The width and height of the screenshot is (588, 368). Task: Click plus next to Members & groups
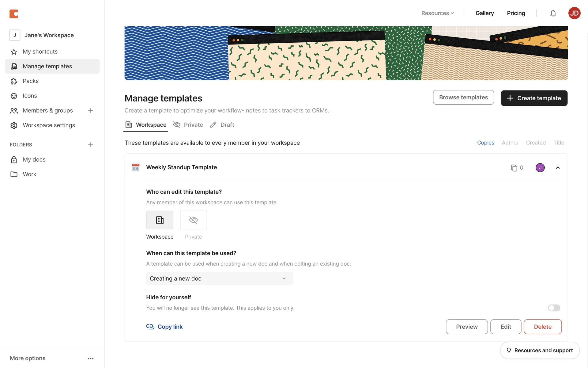pos(91,110)
